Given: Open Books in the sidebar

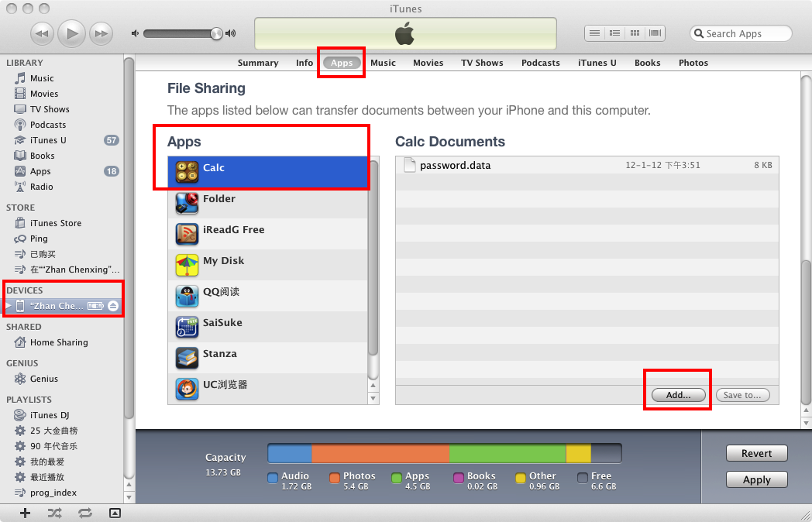Looking at the screenshot, I should pyautogui.click(x=62, y=156).
